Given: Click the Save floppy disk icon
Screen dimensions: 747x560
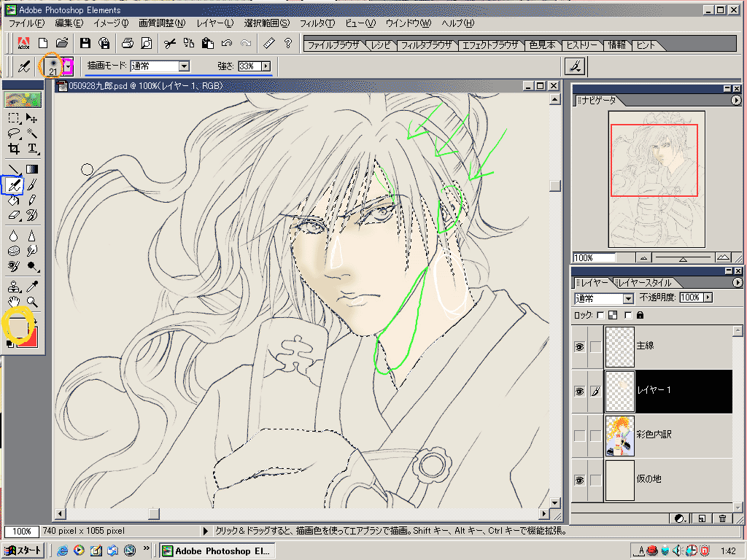Looking at the screenshot, I should [x=85, y=43].
